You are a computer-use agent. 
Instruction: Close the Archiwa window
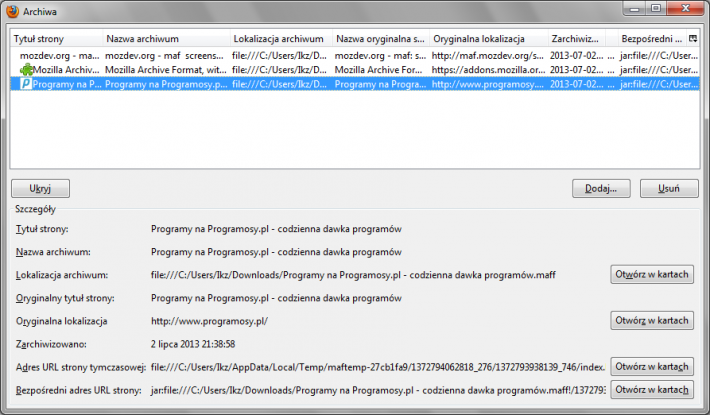click(685, 9)
